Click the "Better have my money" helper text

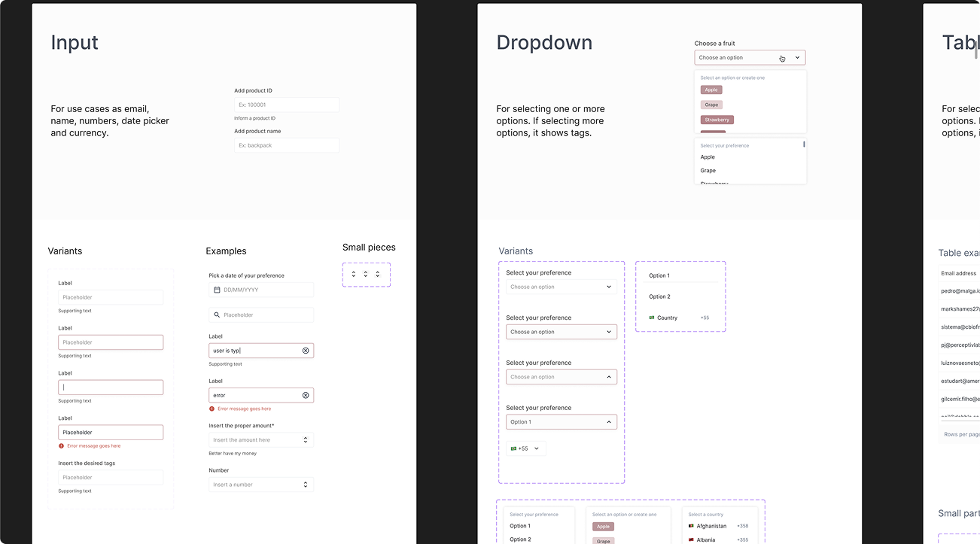[233, 454]
